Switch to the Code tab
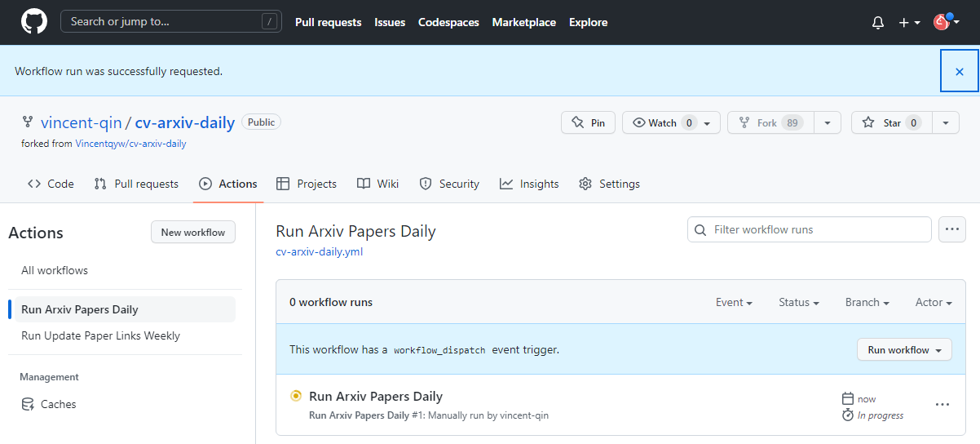The width and height of the screenshot is (980, 444). 51,184
